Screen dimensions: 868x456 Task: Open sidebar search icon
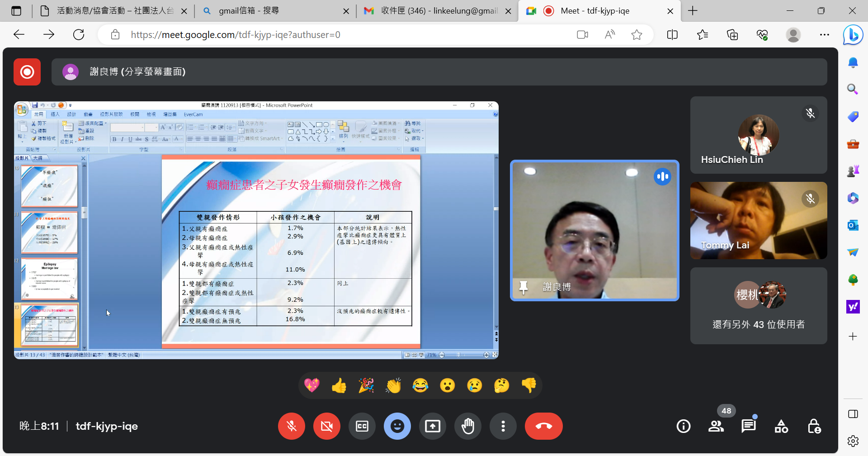tap(853, 89)
